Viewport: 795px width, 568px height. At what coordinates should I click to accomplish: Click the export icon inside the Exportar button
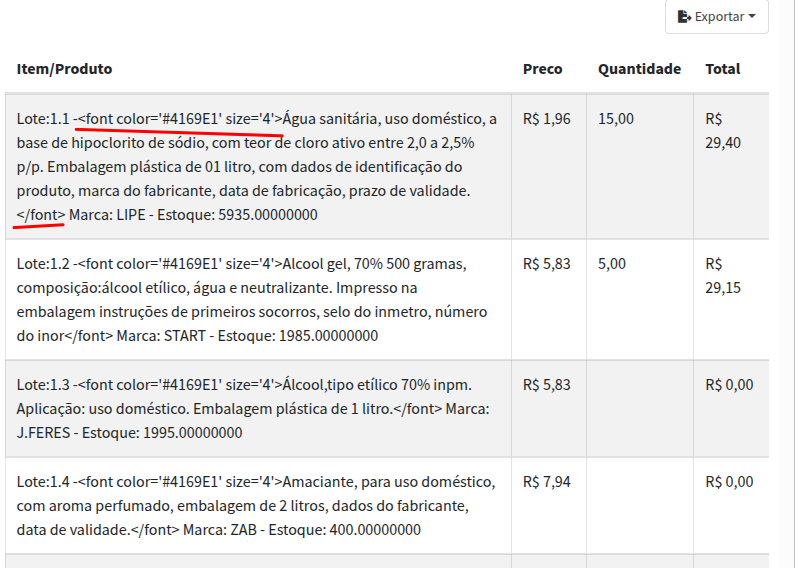tap(685, 17)
